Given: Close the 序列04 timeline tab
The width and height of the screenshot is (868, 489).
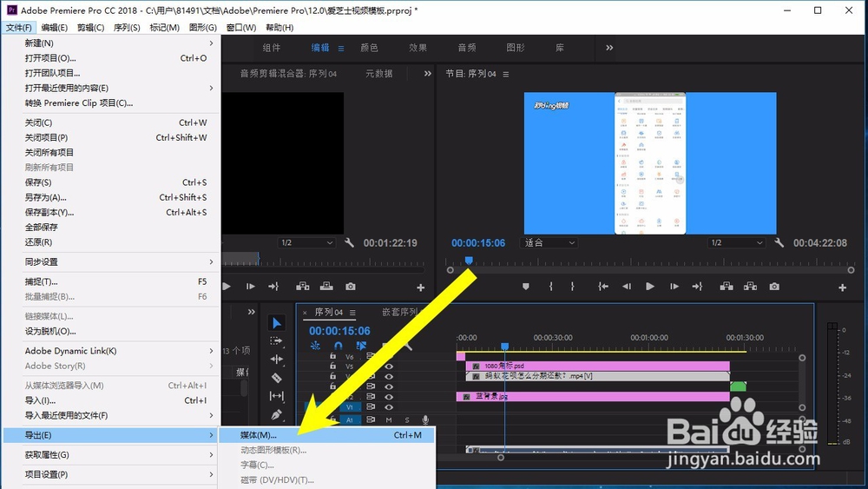Looking at the screenshot, I should (x=305, y=313).
